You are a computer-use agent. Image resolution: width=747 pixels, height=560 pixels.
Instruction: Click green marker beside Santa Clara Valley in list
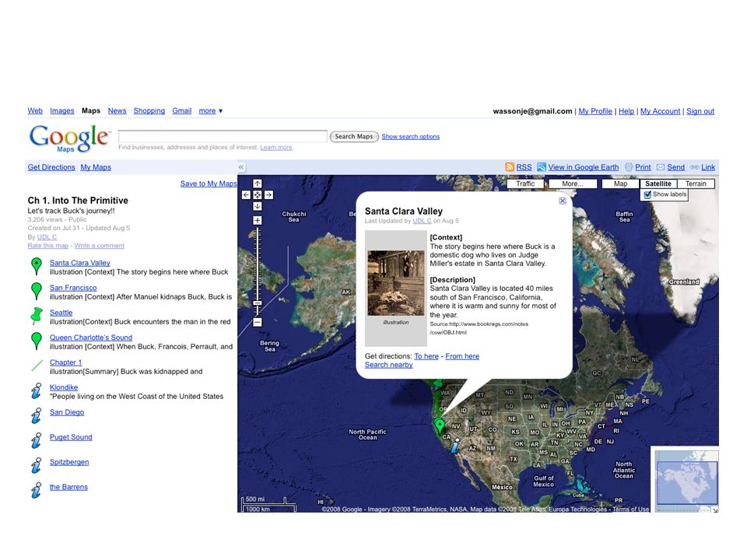37,266
